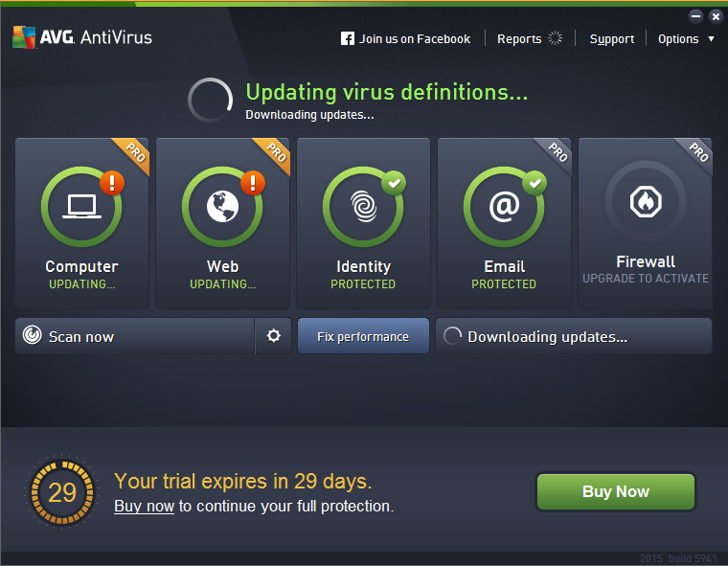This screenshot has height=566, width=728.
Task: Click Updating virus definitions heading
Action: 387,92
